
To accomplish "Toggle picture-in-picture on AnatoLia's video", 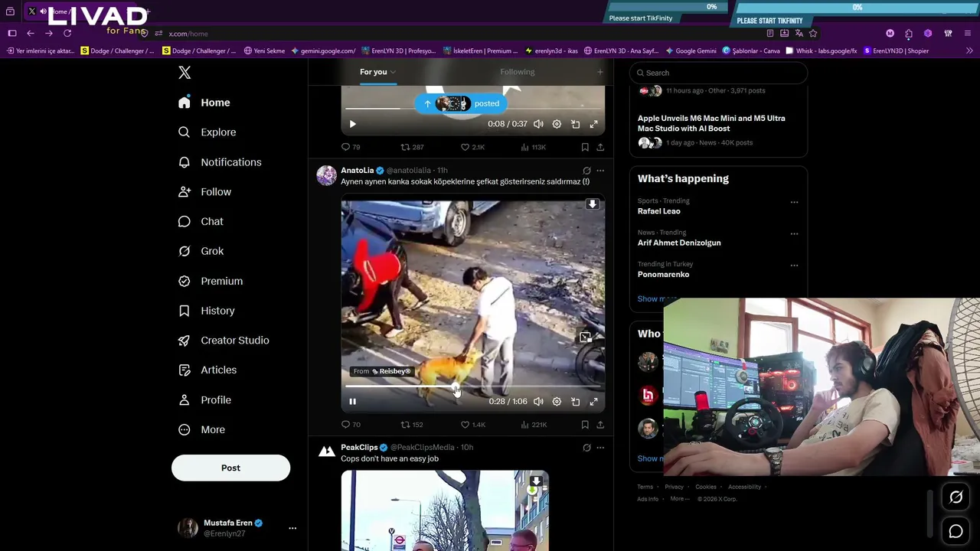I will 575,401.
